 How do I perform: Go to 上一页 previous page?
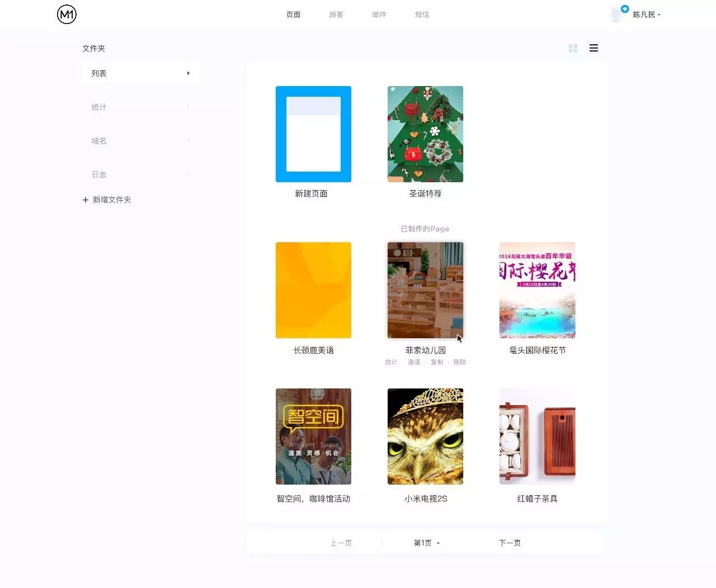[x=341, y=543]
